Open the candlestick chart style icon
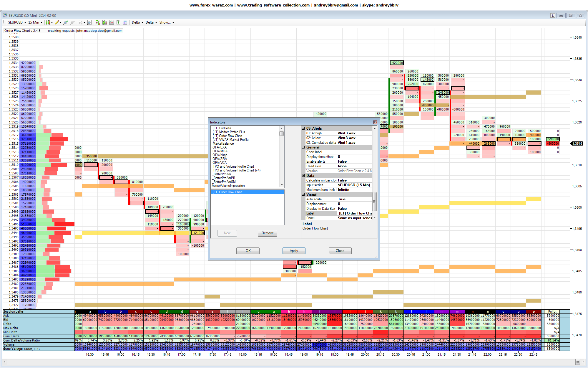This screenshot has width=588, height=368. (48, 22)
